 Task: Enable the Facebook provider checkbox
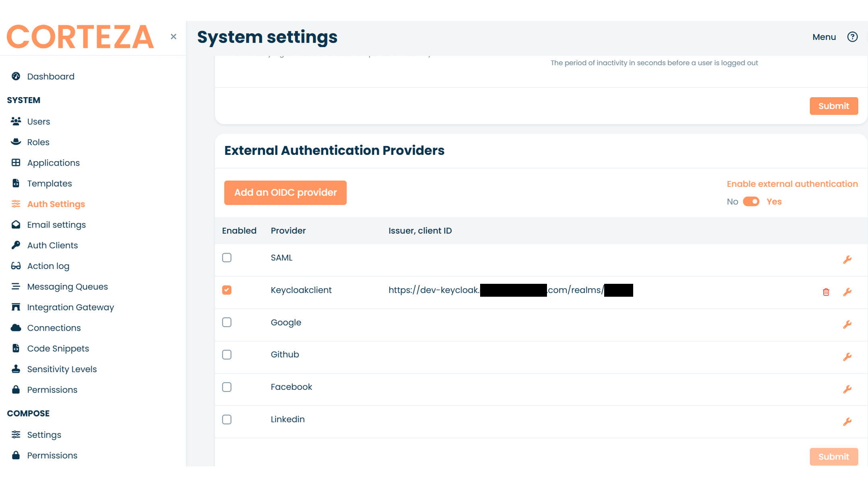pos(227,387)
